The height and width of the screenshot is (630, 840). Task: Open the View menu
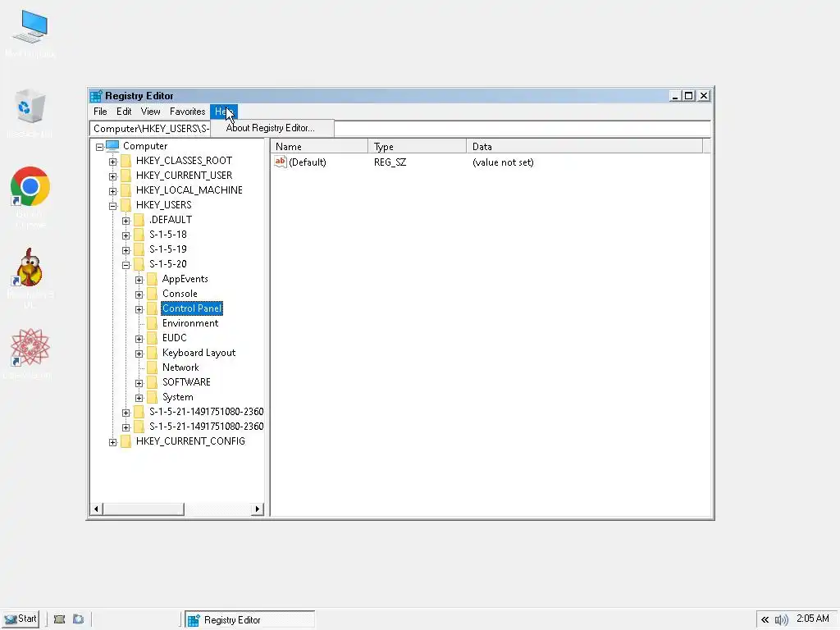click(x=151, y=112)
